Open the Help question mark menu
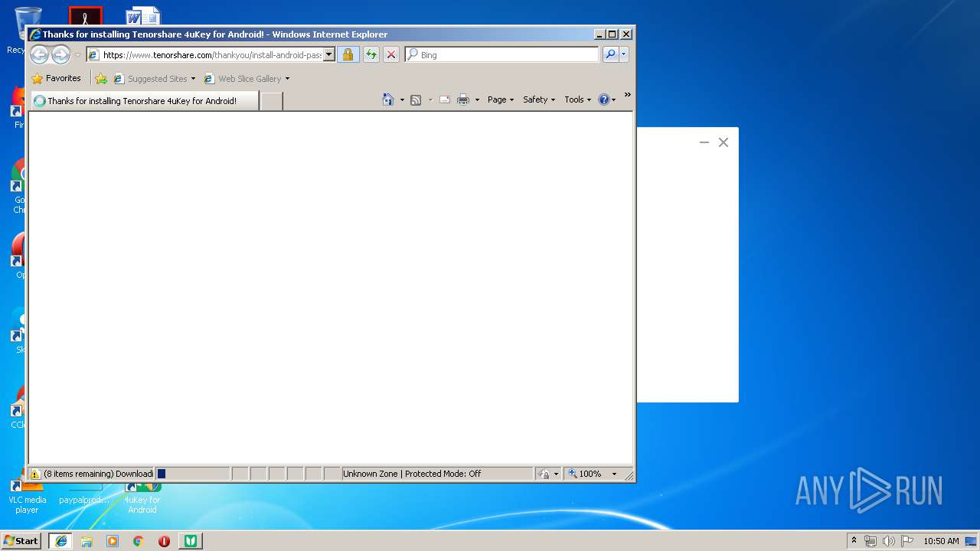 pyautogui.click(x=606, y=99)
